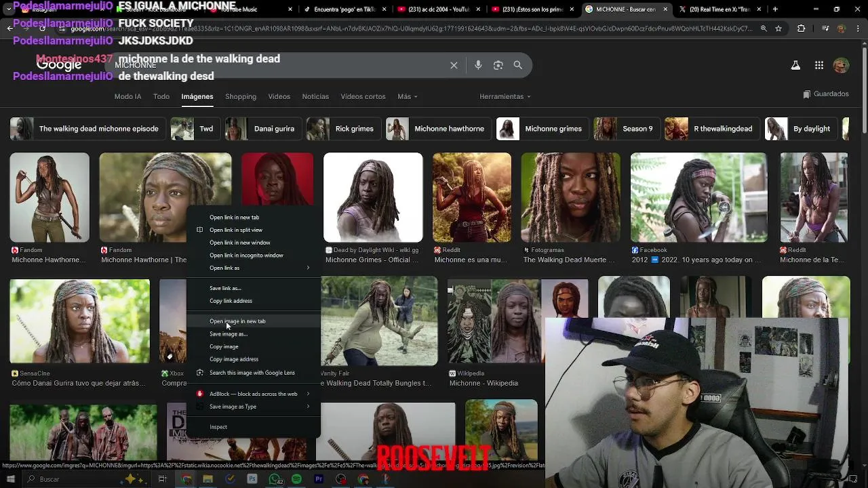Viewport: 868px width, 488px height.
Task: Open File Explorer from taskbar
Action: pyautogui.click(x=208, y=479)
